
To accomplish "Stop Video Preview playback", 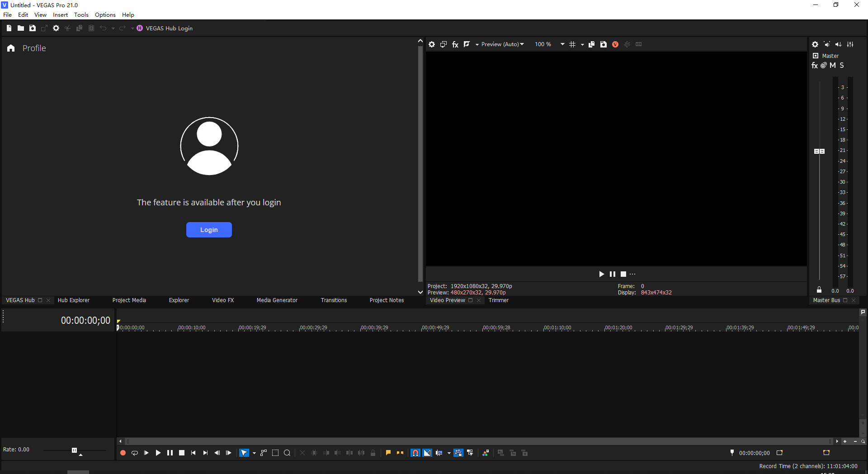I will (623, 274).
